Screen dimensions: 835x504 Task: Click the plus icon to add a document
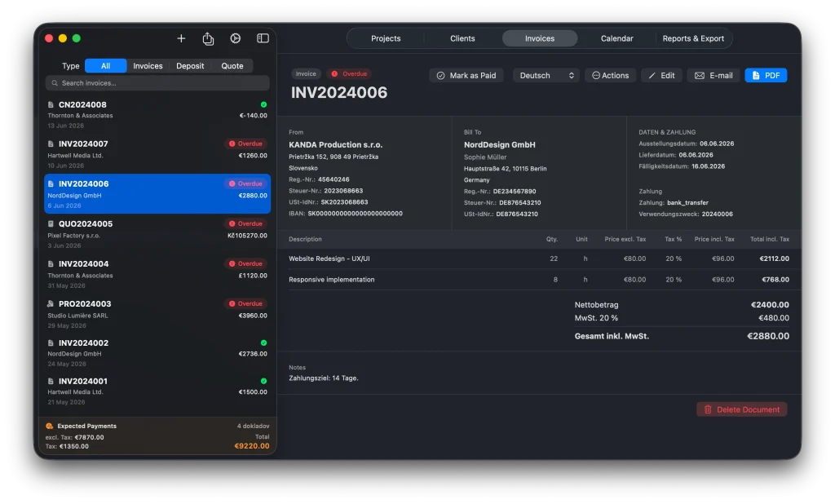[181, 38]
